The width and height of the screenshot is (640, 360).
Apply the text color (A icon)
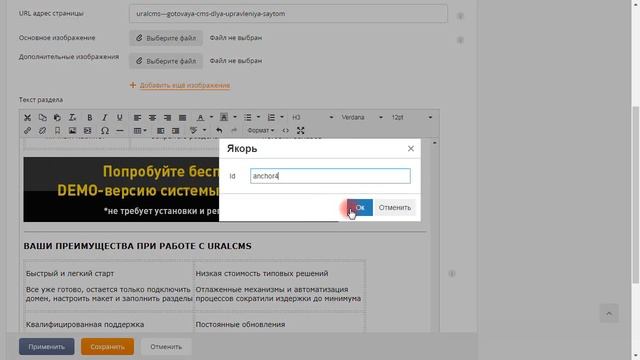(x=200, y=118)
